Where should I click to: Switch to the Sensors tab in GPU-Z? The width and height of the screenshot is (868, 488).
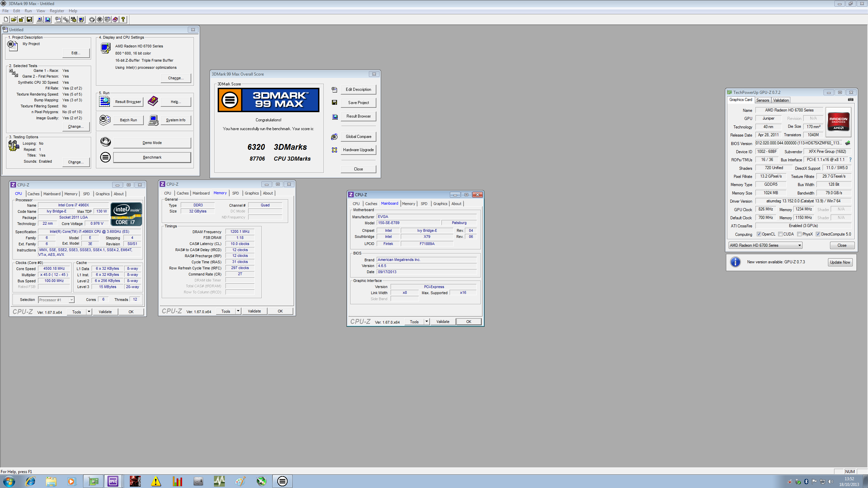(x=763, y=100)
